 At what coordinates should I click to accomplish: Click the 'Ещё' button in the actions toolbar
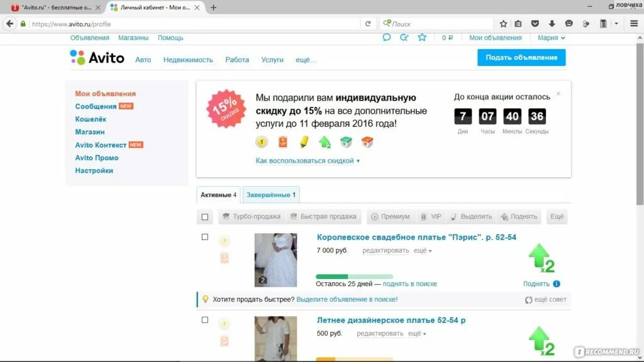[x=557, y=216]
